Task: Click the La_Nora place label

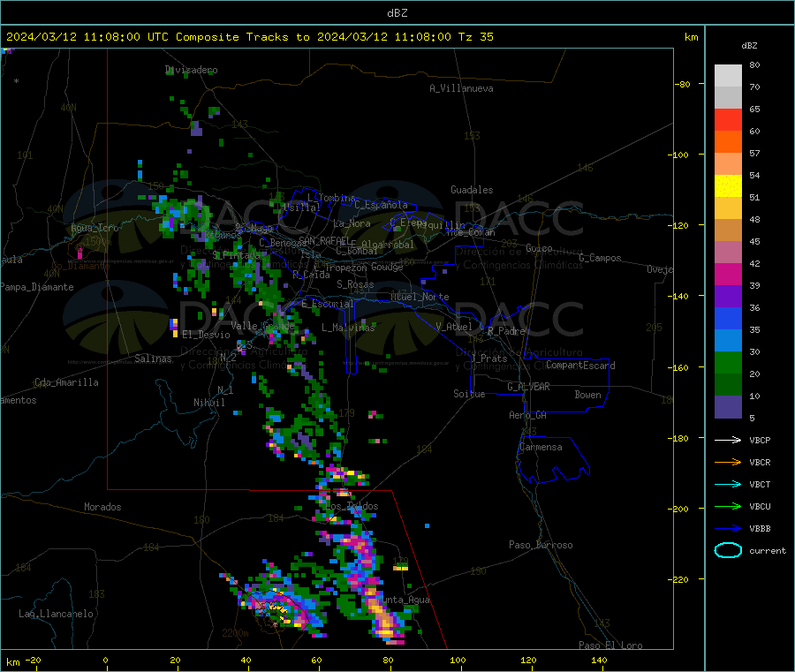Action: pyautogui.click(x=352, y=223)
